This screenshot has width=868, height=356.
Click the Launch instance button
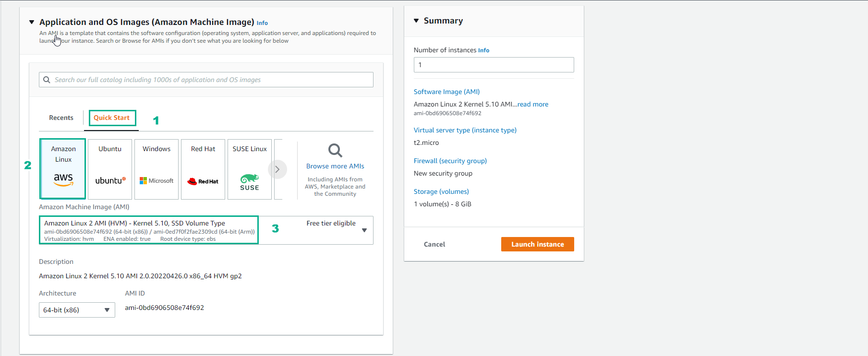tap(537, 244)
